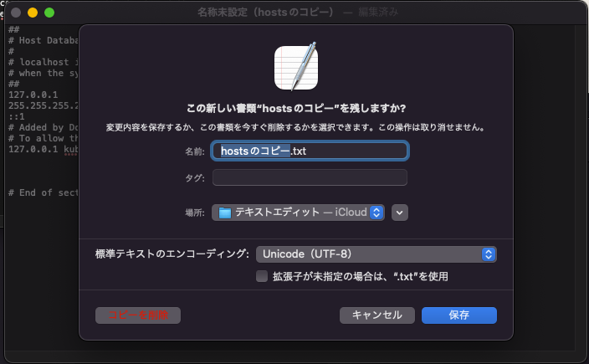This screenshot has width=589, height=364.
Task: Click the blue 保存 button
Action: point(459,315)
